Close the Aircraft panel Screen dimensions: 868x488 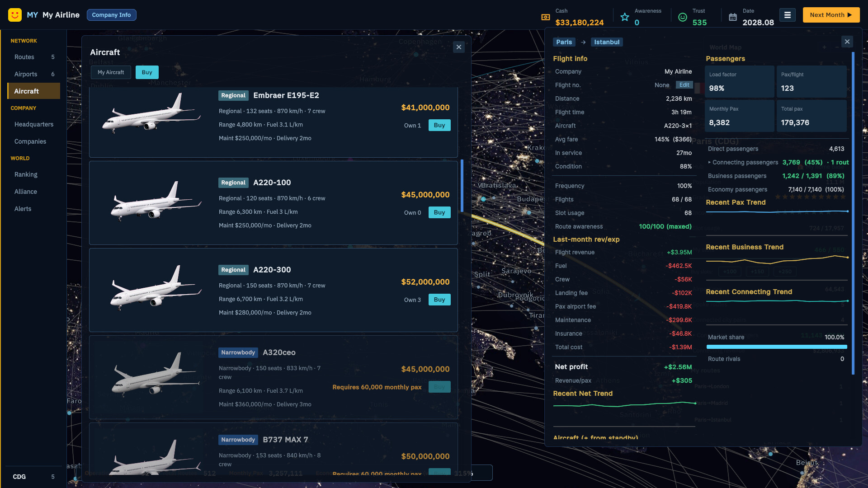459,47
